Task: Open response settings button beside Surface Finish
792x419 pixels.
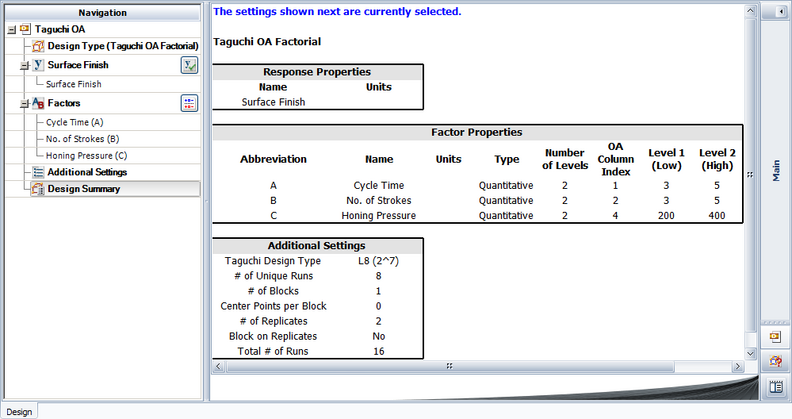Action: point(189,65)
